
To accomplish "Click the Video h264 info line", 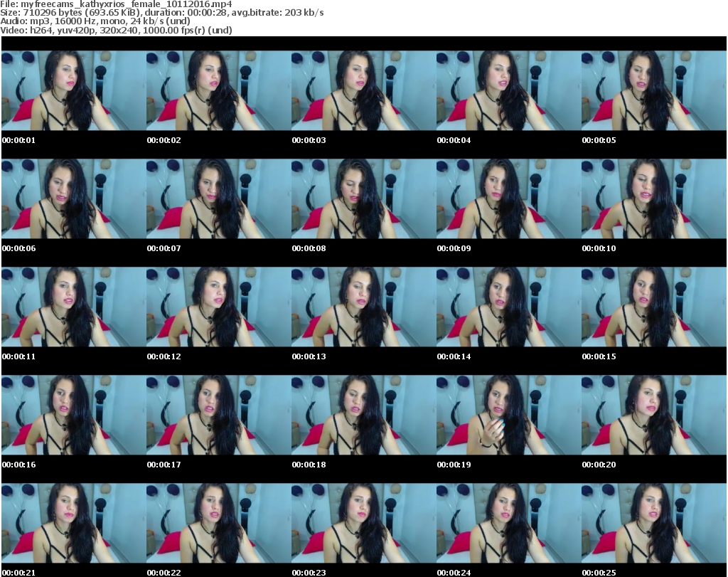I will coord(116,30).
